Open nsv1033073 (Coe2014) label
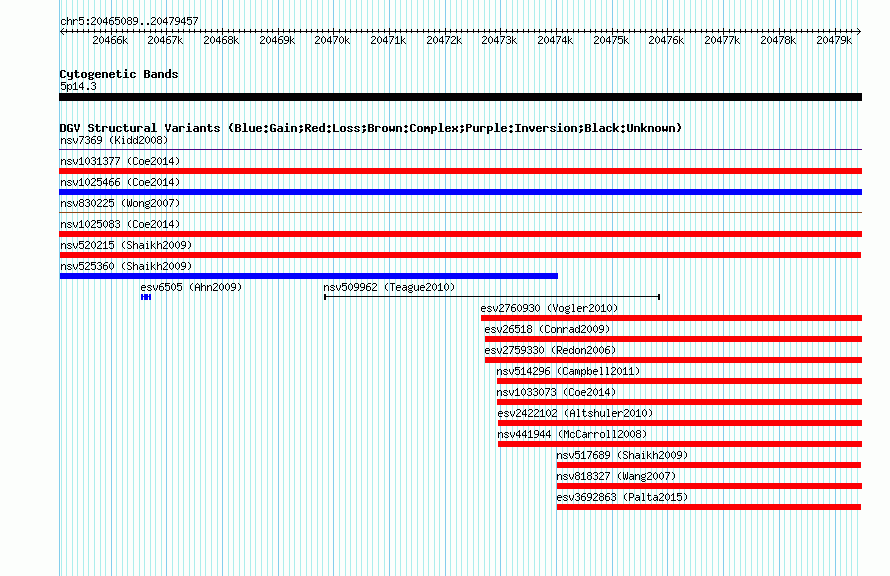The width and height of the screenshot is (890, 576). (x=556, y=392)
